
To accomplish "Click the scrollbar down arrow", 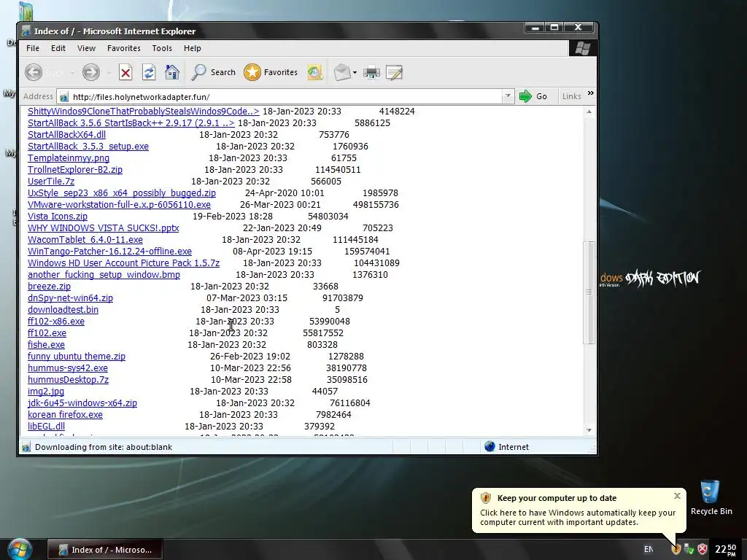I will [x=589, y=430].
